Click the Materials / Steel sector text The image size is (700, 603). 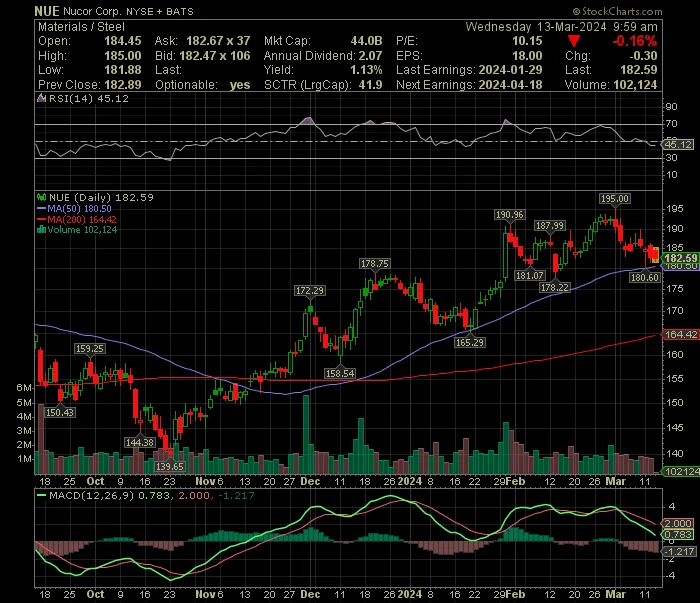tap(81, 27)
